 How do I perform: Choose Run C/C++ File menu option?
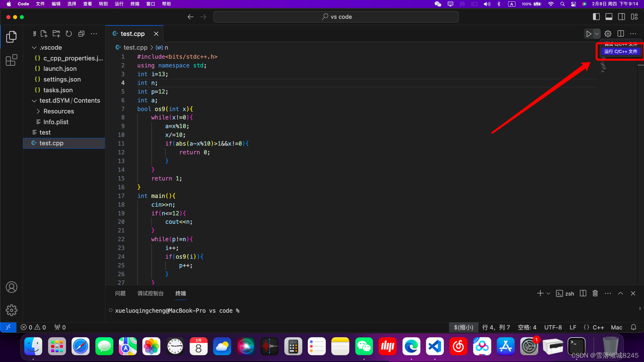coord(621,52)
